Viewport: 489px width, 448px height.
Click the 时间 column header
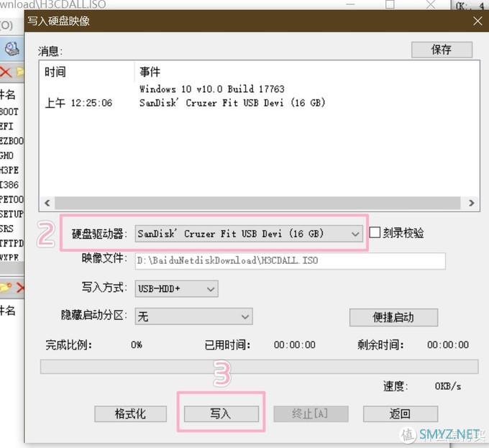pos(87,72)
